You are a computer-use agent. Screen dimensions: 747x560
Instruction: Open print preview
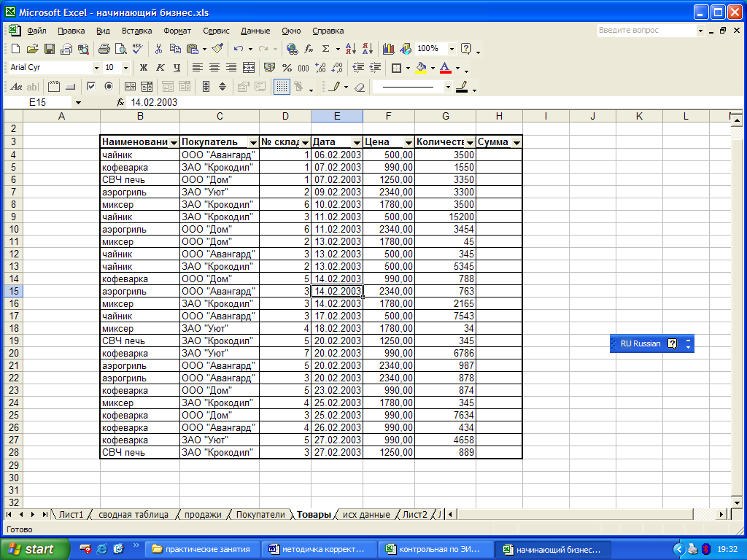121,49
